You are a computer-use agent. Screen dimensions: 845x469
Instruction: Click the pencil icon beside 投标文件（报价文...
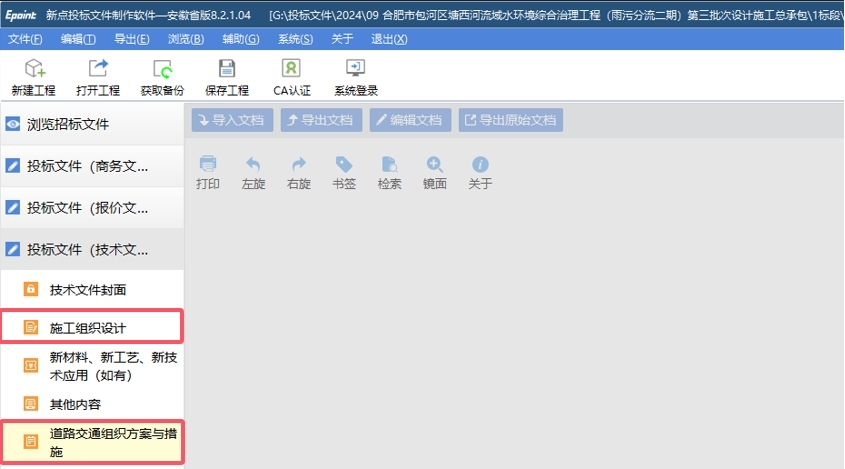(x=13, y=208)
